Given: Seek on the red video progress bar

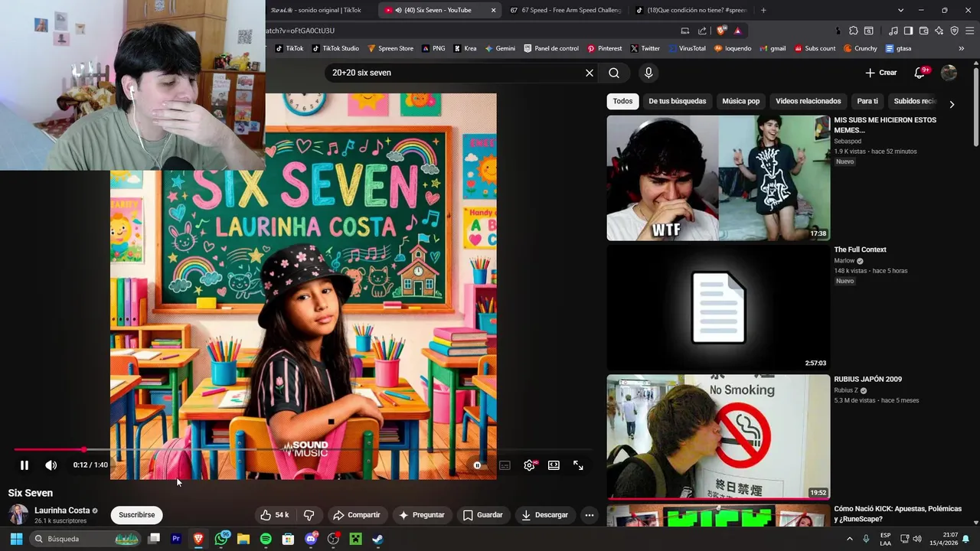Looking at the screenshot, I should [302, 450].
